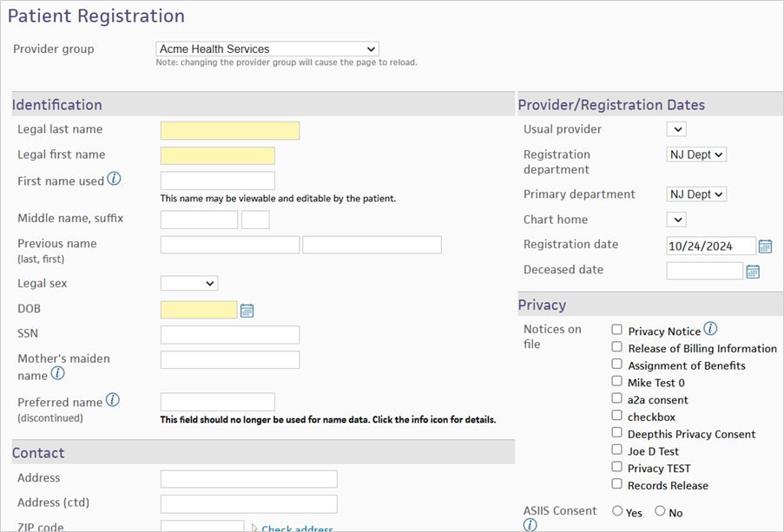The width and height of the screenshot is (784, 532).
Task: Check the Release of Billing Information box
Action: (x=617, y=347)
